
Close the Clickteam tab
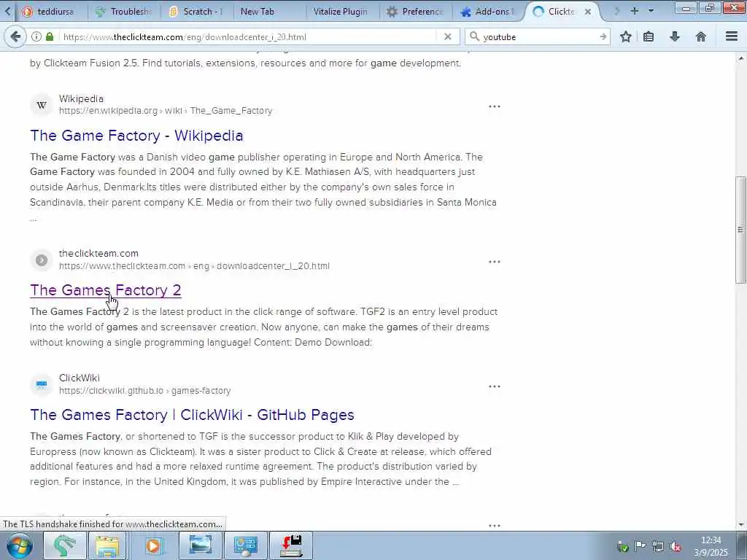pyautogui.click(x=588, y=12)
